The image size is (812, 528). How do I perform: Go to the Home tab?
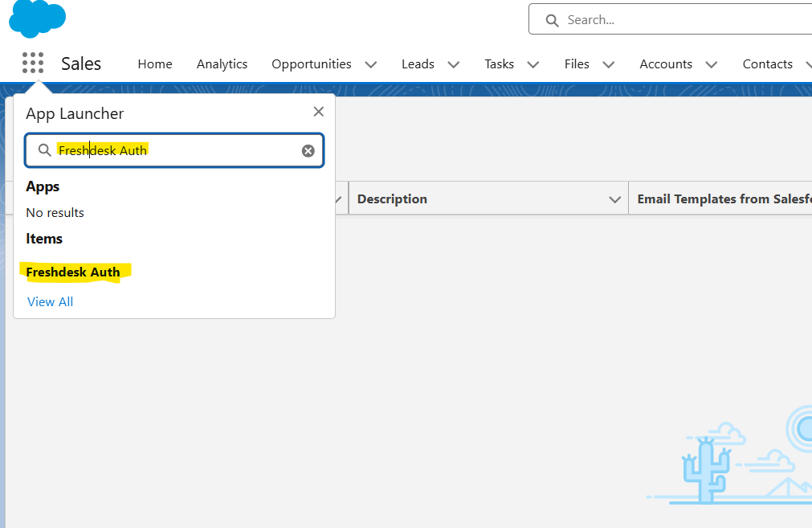pyautogui.click(x=155, y=63)
